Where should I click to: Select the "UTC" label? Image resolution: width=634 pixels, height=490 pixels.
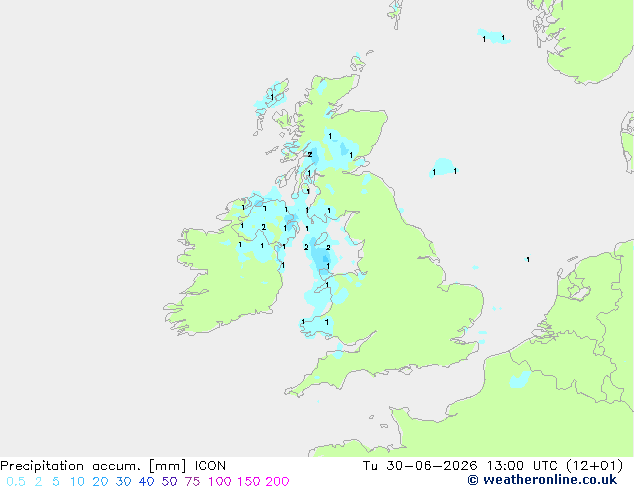click(545, 466)
